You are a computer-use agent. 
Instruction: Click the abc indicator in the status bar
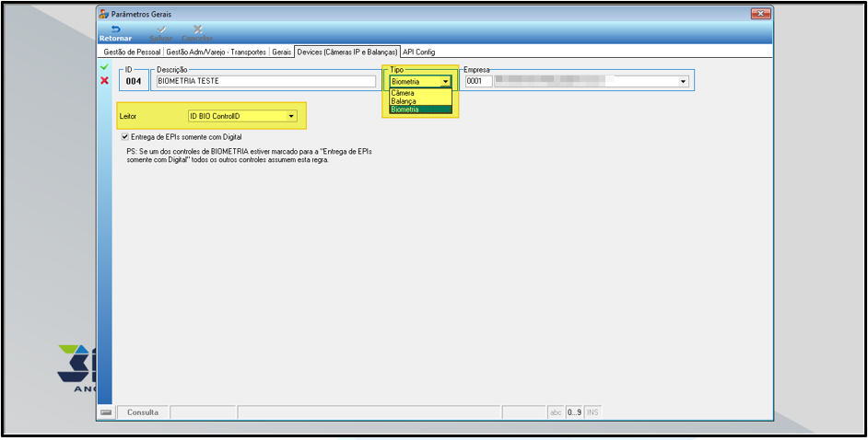click(x=556, y=412)
